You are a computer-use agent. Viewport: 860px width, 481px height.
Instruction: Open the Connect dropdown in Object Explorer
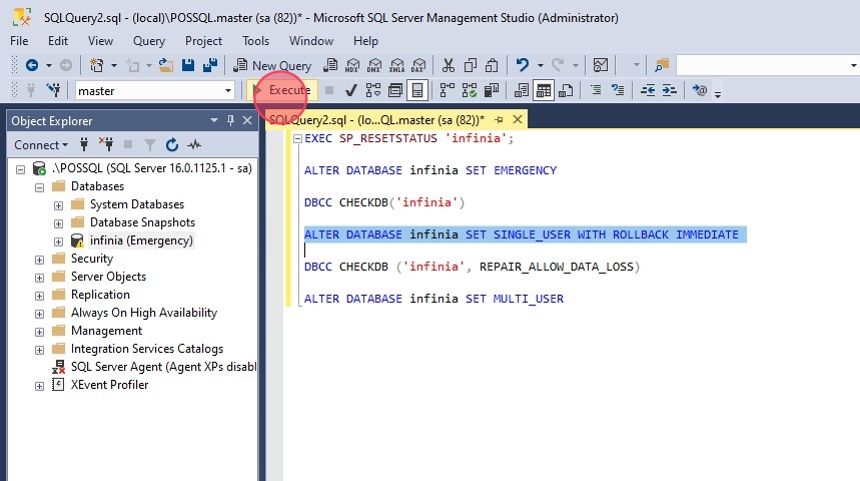[x=41, y=145]
